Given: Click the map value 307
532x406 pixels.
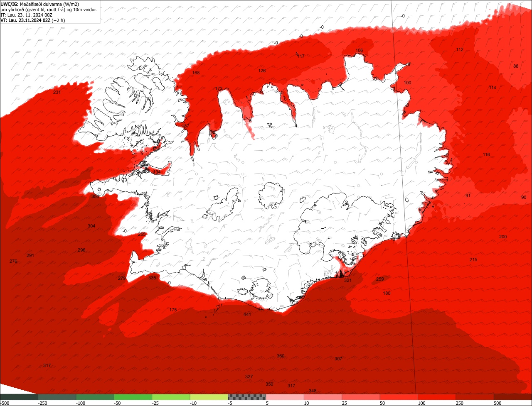Looking at the screenshot, I should pos(338,359).
